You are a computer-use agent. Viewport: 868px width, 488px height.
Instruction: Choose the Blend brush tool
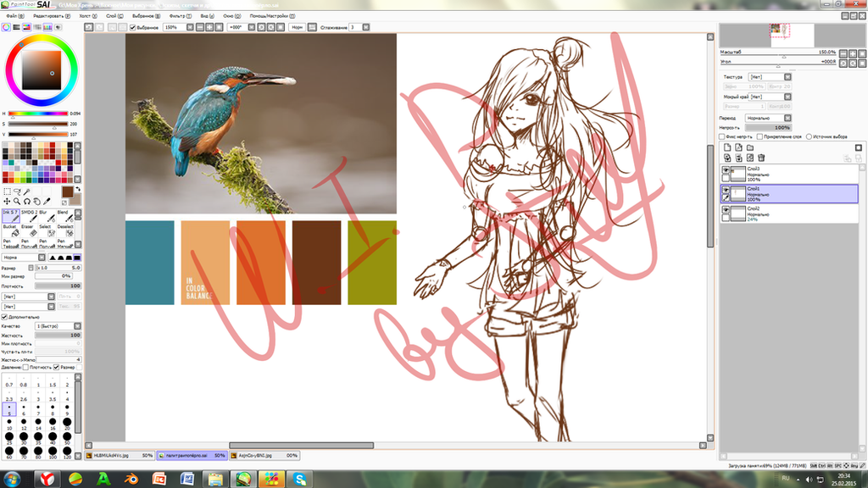(65, 216)
